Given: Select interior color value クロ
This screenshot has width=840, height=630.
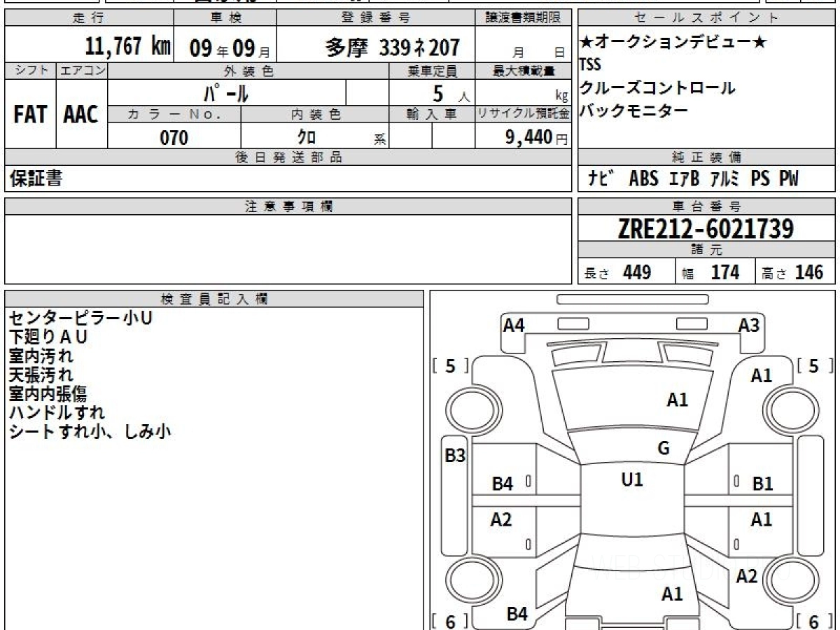Looking at the screenshot, I should pyautogui.click(x=306, y=138).
